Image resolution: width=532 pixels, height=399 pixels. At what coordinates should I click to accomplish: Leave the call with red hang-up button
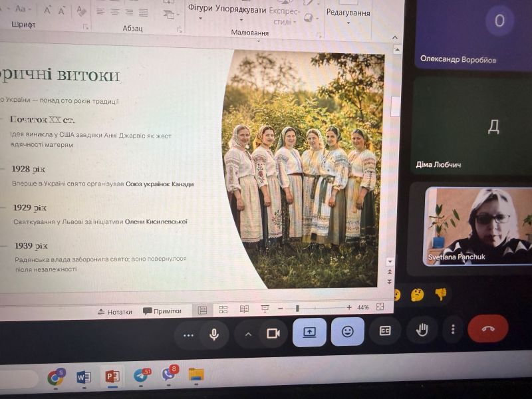point(488,328)
